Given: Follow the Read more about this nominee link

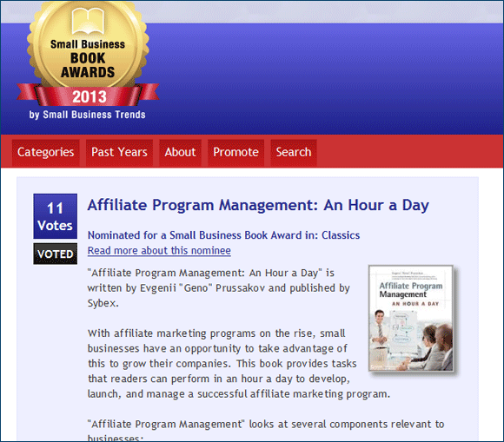Looking at the screenshot, I should pyautogui.click(x=159, y=251).
